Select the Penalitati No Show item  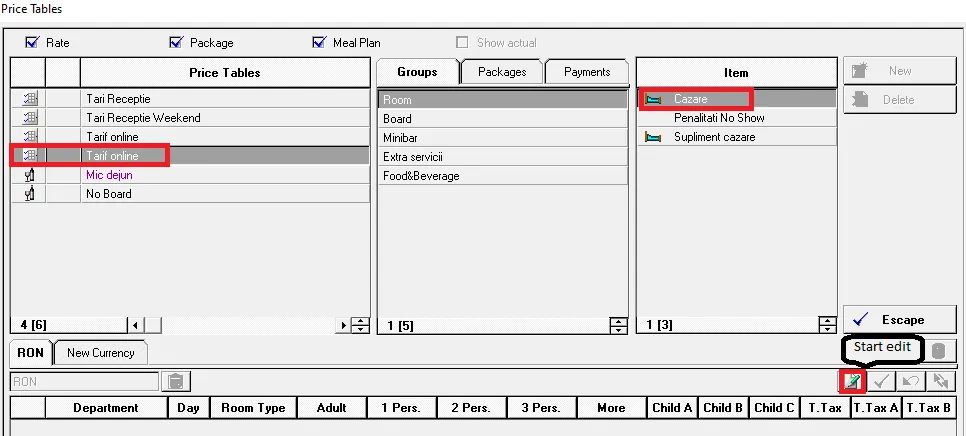coord(737,118)
